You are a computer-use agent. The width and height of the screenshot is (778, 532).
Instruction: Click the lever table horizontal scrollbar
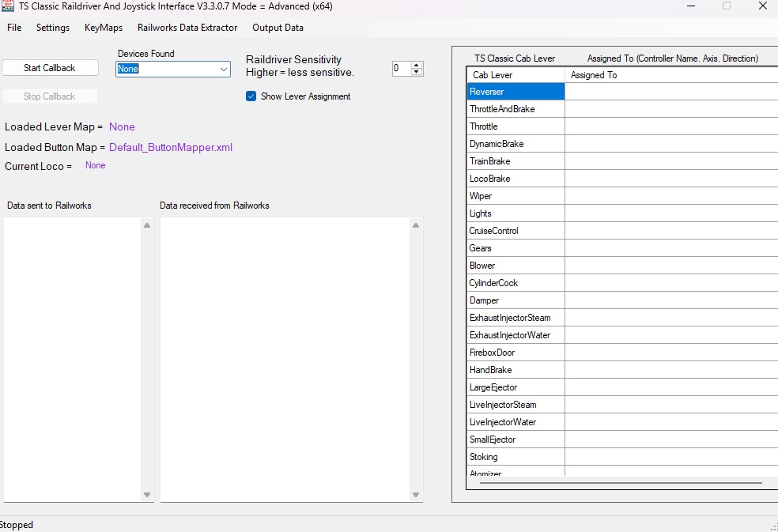tap(620, 482)
